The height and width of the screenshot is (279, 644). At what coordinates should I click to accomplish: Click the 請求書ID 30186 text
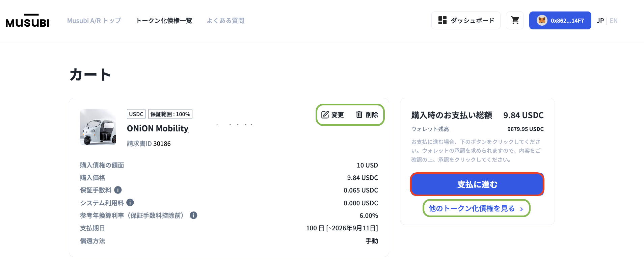pos(149,144)
